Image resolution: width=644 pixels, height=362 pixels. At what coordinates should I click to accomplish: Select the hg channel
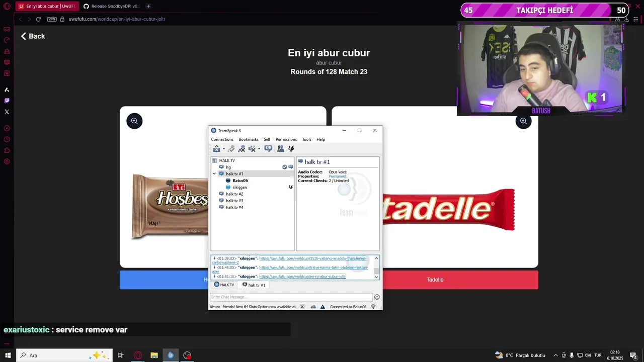(x=228, y=167)
